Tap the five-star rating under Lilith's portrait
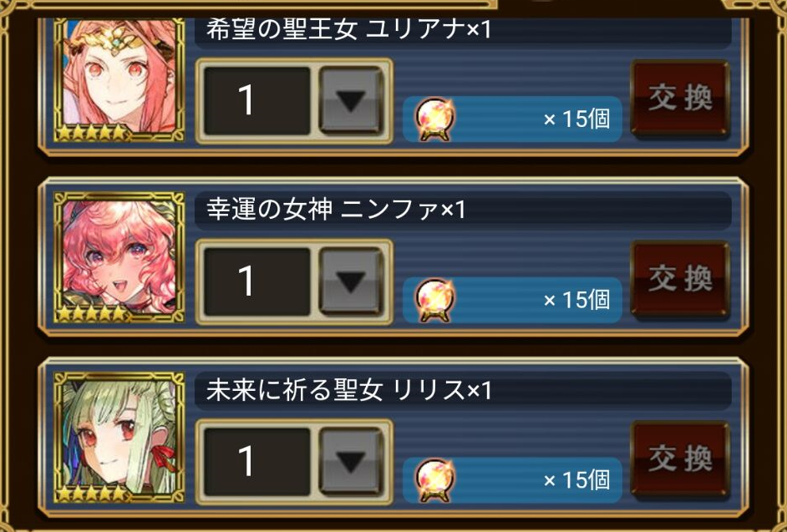The height and width of the screenshot is (532, 787). pyautogui.click(x=93, y=494)
